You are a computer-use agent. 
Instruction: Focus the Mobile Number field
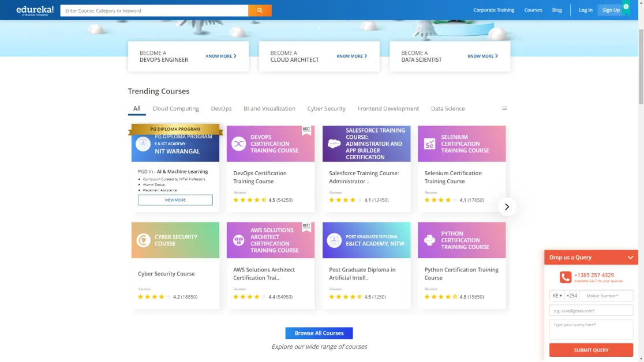coord(606,296)
